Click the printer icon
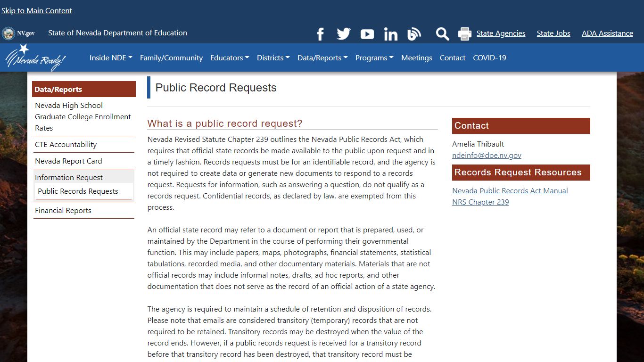Screen dimensions: 644x362 click(465, 34)
